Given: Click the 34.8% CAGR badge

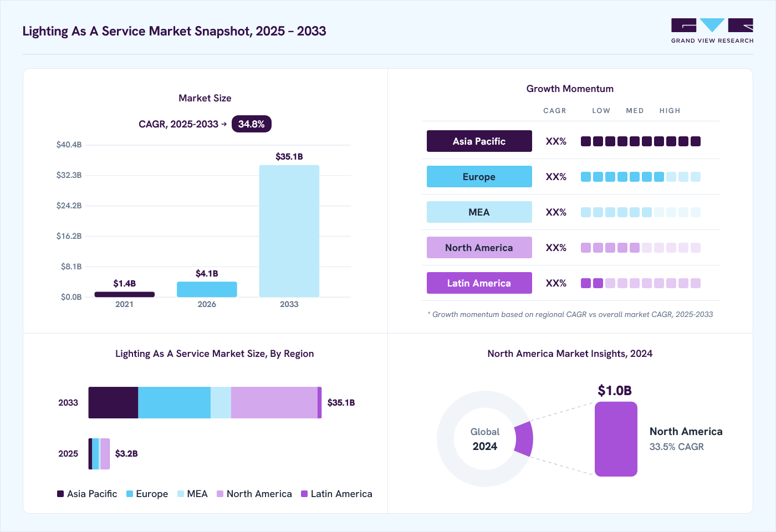Looking at the screenshot, I should point(251,124).
